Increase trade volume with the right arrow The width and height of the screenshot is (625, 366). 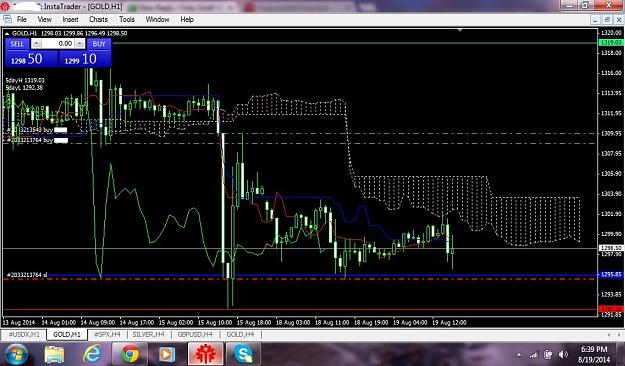click(x=80, y=43)
